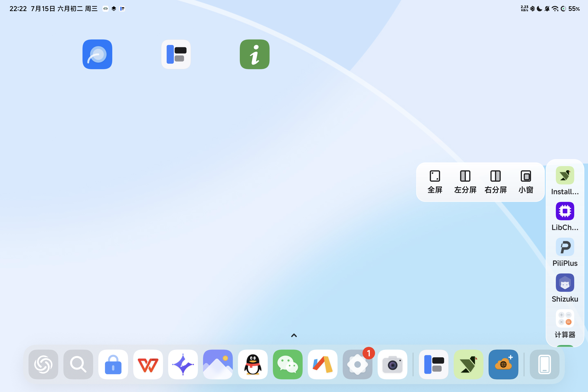
Task: Launch the green info 'i' app
Action: [254, 54]
